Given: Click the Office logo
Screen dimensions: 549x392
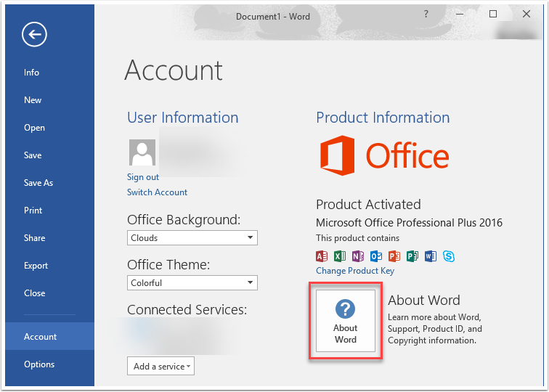Looking at the screenshot, I should click(x=384, y=155).
